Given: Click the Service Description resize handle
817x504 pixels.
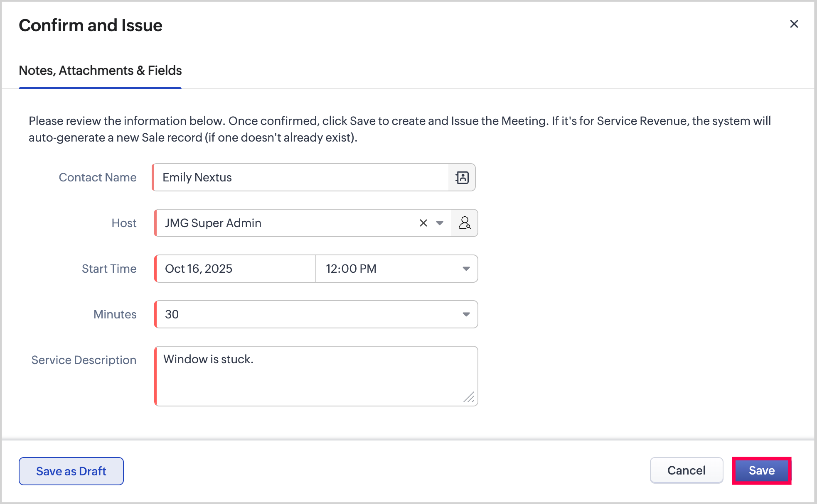Looking at the screenshot, I should point(469,398).
